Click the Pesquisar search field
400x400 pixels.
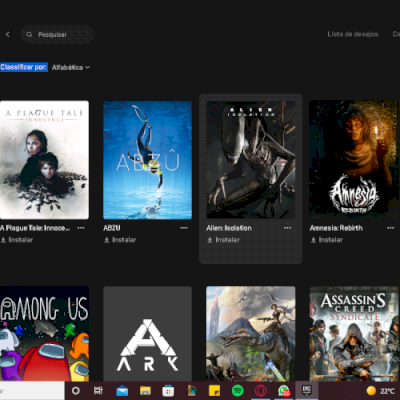(58, 34)
